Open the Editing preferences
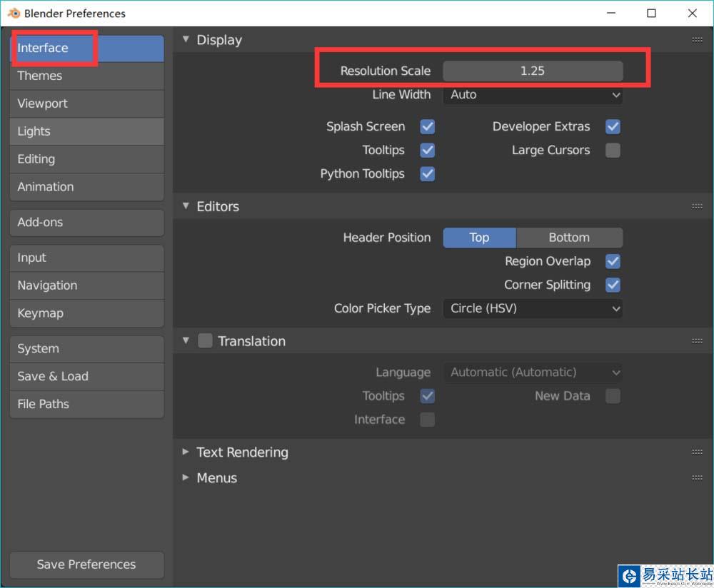This screenshot has width=714, height=588. pos(86,159)
